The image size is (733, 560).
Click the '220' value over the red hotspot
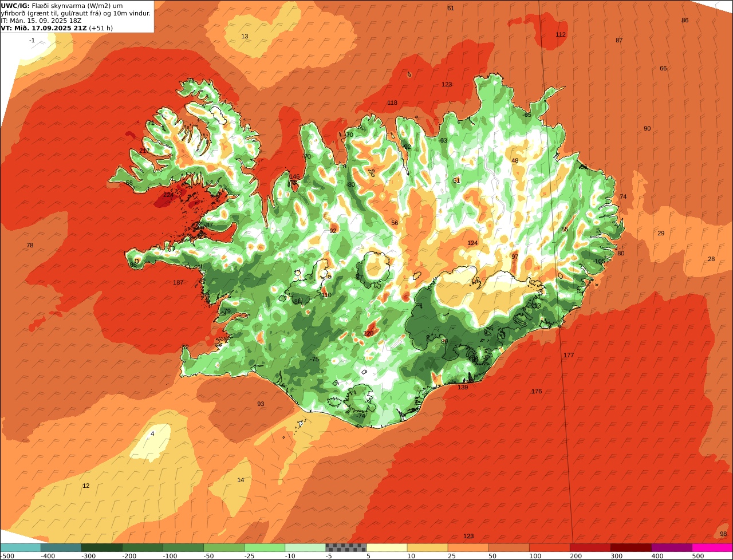(x=369, y=333)
